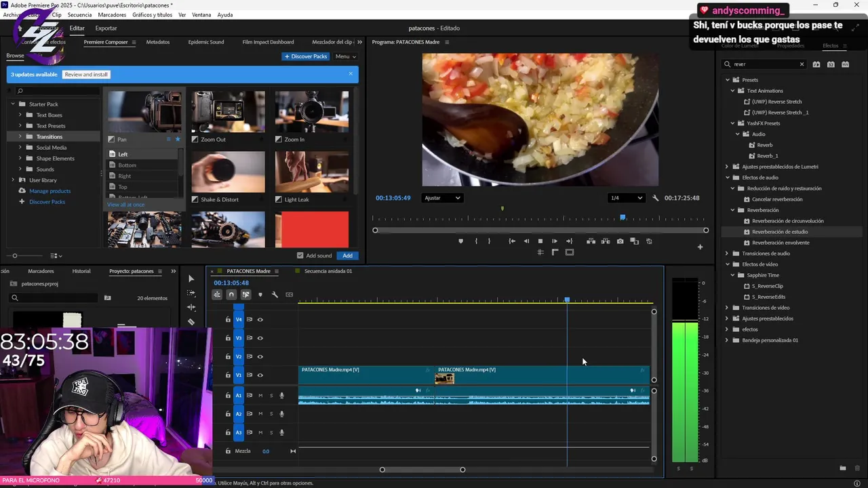The image size is (868, 488).
Task: Click the new search bin icon in Project panel
Action: [x=107, y=298]
